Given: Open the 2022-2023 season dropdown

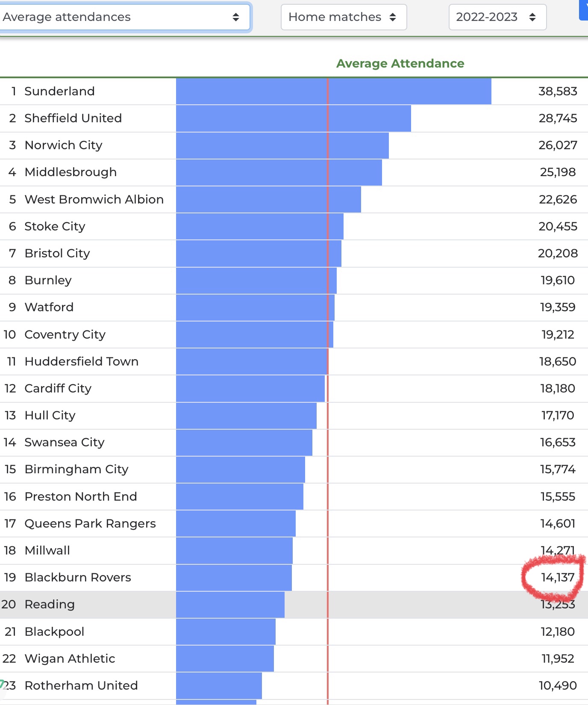Looking at the screenshot, I should 497,17.
